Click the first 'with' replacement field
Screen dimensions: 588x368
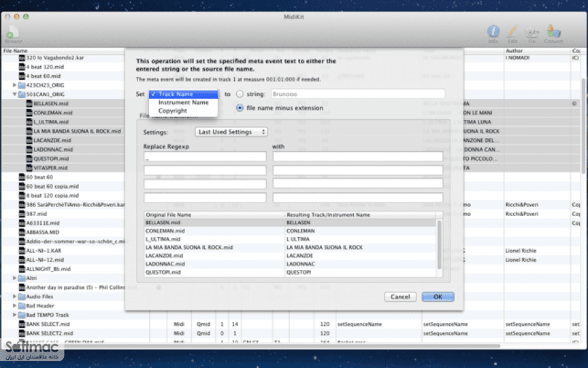click(358, 157)
